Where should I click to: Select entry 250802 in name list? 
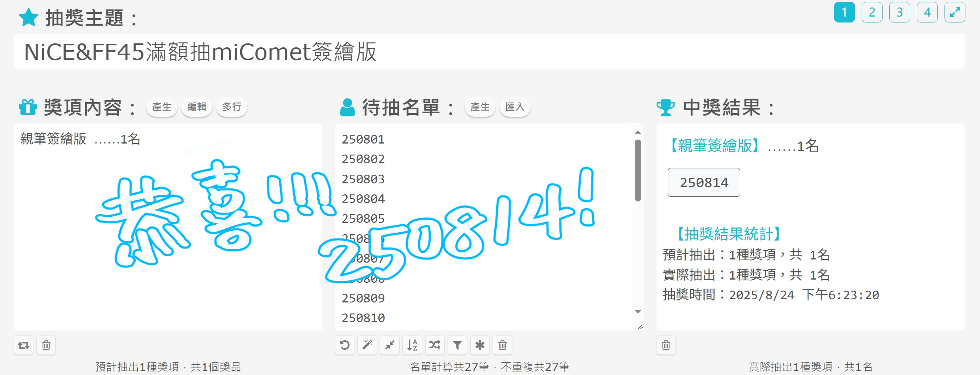pos(363,159)
